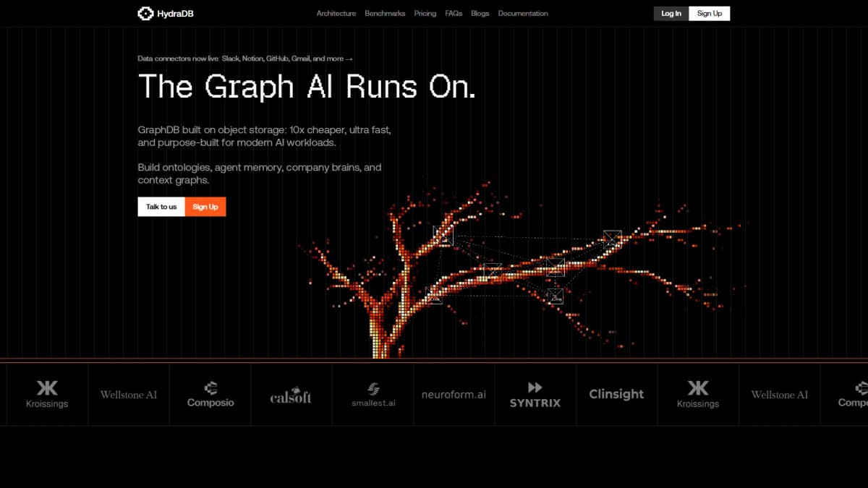
Task: Click the orange Sign Up button
Action: tap(205, 207)
